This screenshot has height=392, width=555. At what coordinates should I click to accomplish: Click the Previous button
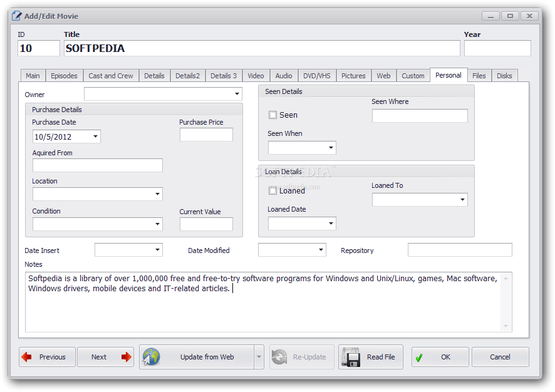point(47,357)
